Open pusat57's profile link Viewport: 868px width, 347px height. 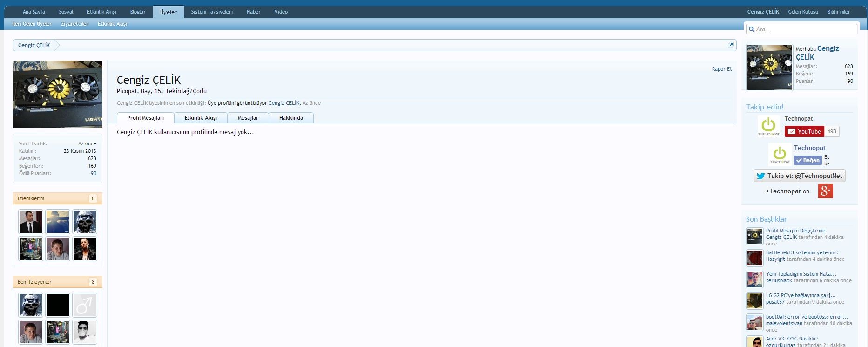point(775,302)
